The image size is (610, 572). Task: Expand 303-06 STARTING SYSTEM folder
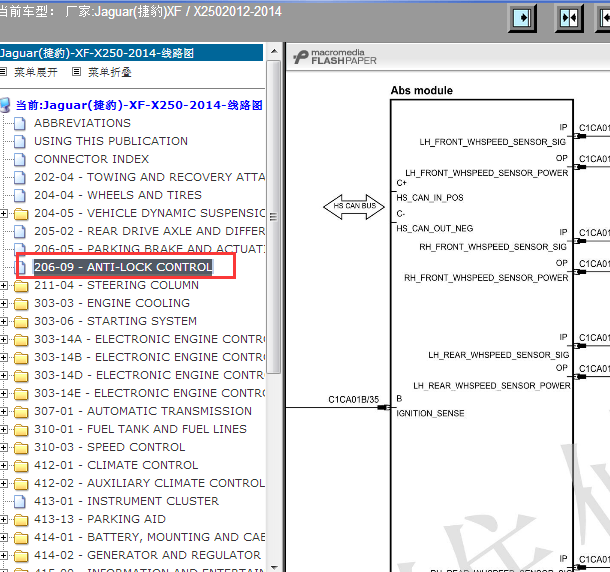pyautogui.click(x=4, y=321)
